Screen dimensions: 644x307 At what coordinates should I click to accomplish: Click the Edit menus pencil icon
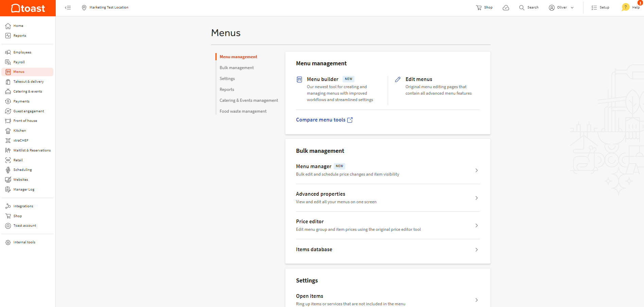tap(398, 79)
